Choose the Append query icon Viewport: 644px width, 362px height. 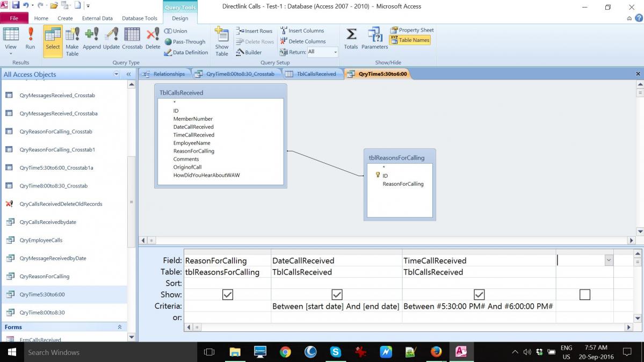pyautogui.click(x=91, y=39)
